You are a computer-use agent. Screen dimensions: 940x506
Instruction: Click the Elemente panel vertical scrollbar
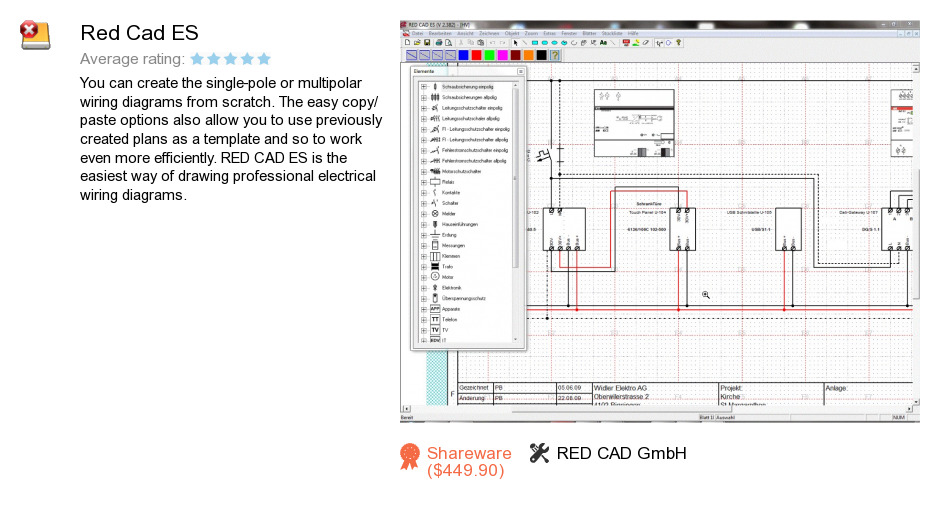tap(515, 212)
